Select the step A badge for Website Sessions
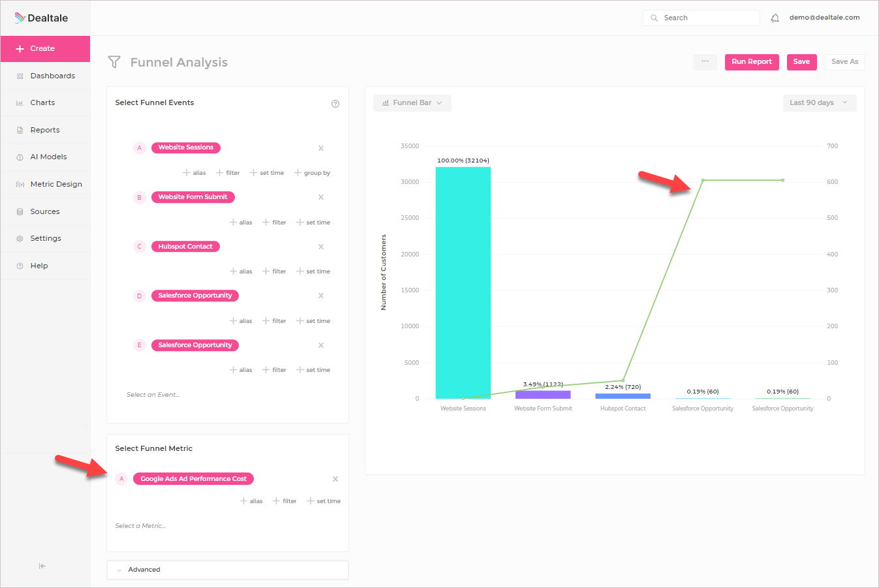 [x=139, y=148]
